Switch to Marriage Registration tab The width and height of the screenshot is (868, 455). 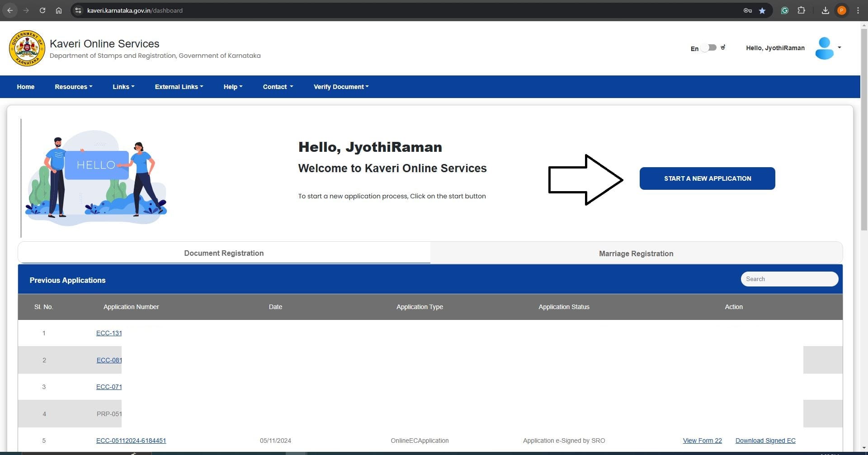point(636,253)
